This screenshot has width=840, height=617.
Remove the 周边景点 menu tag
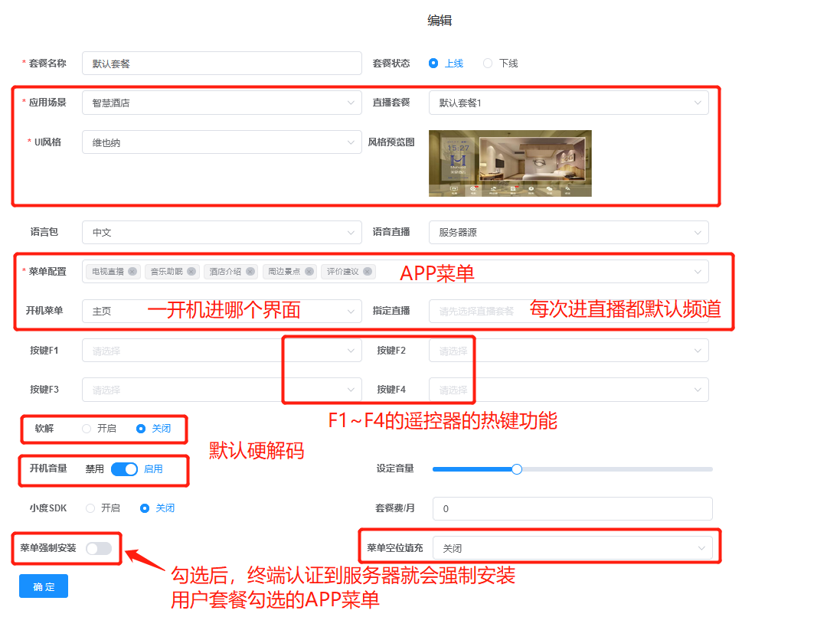tap(309, 272)
